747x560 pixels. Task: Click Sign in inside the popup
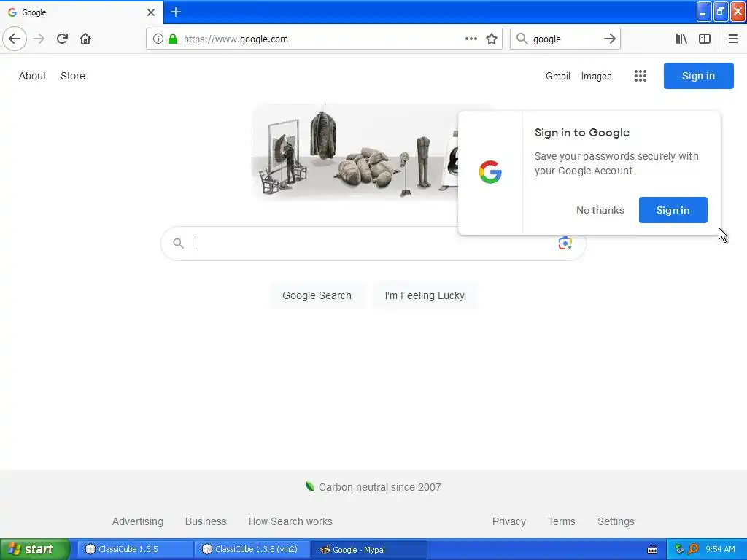pyautogui.click(x=673, y=210)
